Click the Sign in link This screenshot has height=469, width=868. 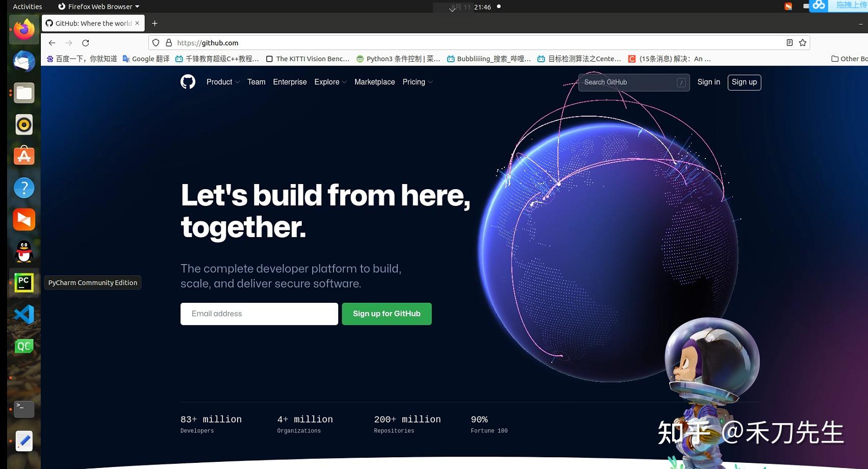pyautogui.click(x=709, y=82)
